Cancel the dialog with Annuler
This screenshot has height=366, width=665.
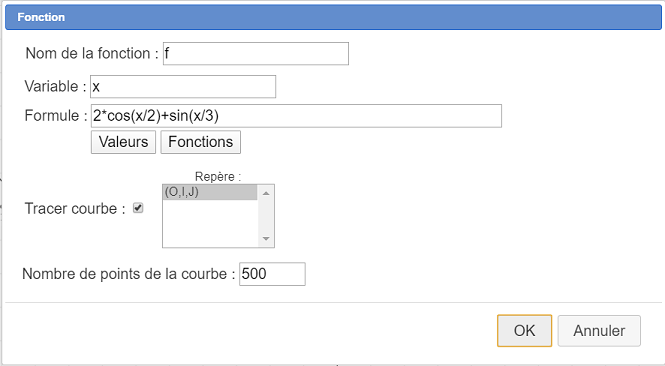(x=599, y=330)
